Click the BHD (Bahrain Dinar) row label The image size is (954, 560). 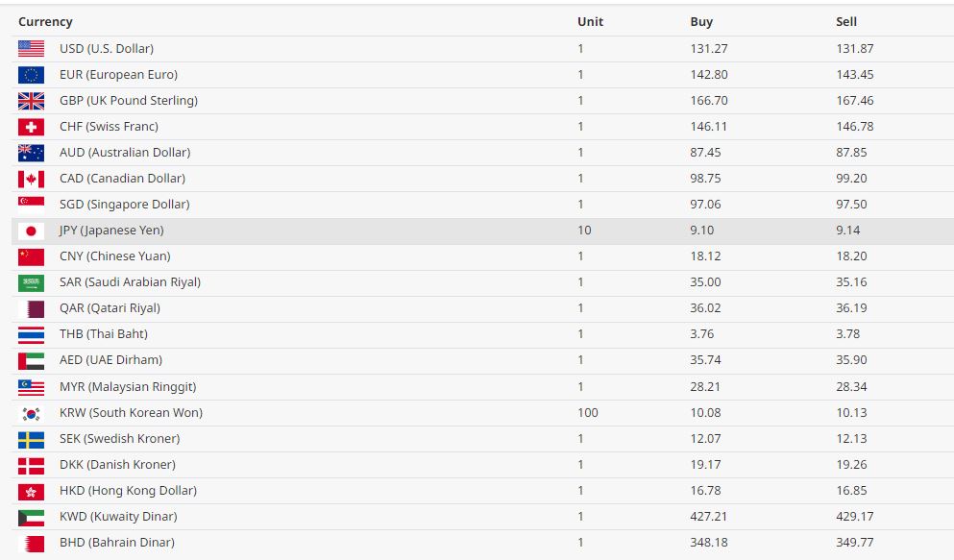(117, 543)
